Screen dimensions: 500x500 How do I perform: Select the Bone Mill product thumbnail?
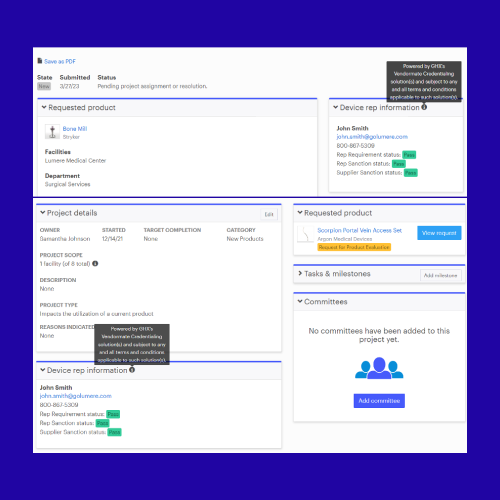(52, 132)
